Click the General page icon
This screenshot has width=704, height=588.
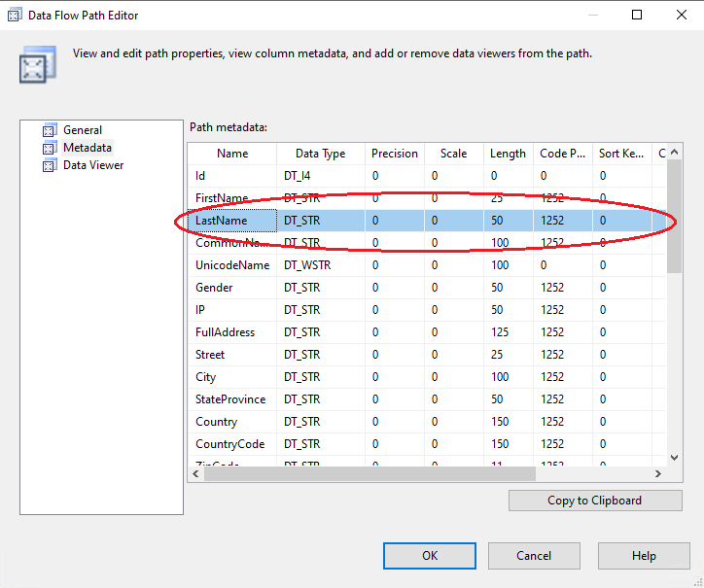click(50, 130)
